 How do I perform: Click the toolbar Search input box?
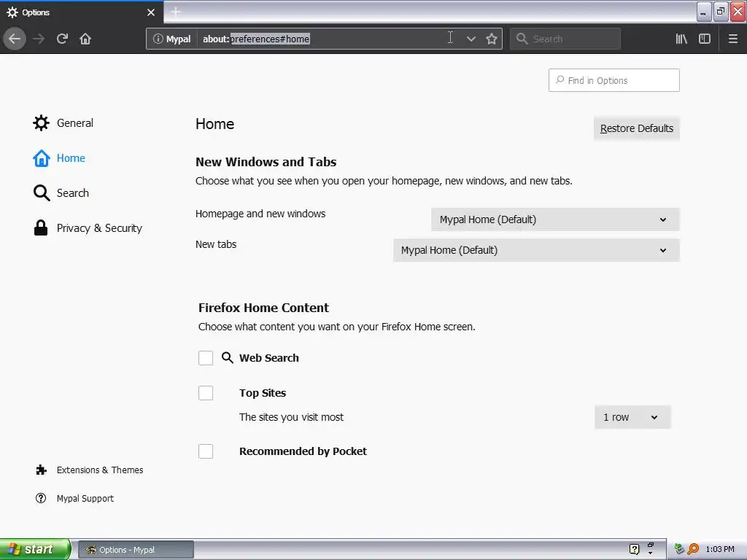(x=565, y=39)
